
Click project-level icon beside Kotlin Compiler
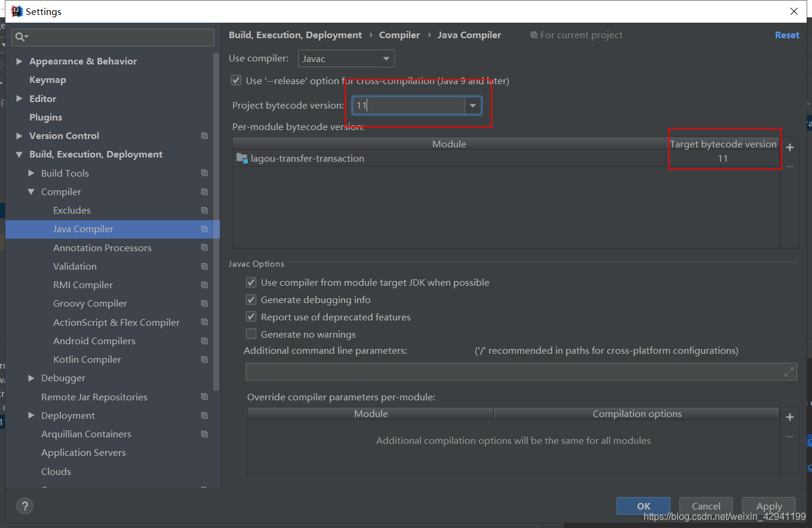[205, 359]
